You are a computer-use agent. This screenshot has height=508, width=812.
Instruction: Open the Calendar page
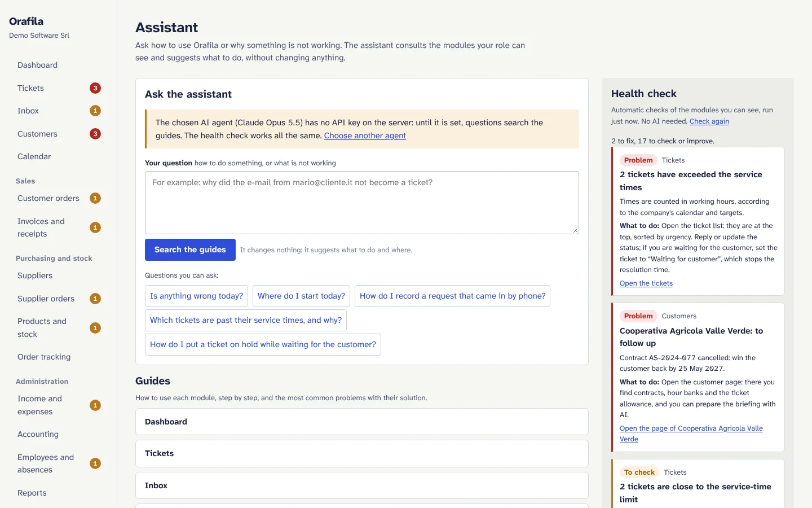click(58, 156)
